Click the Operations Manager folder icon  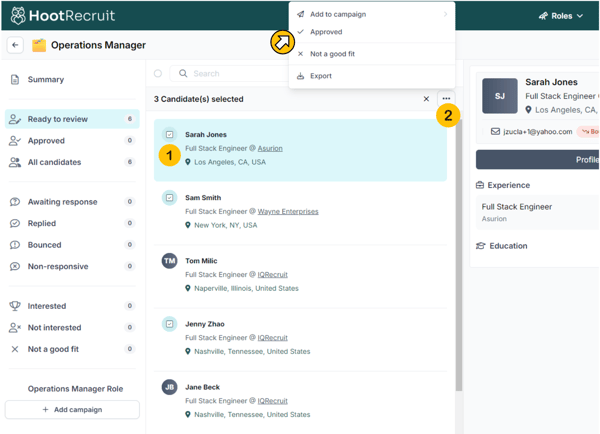[x=39, y=45]
